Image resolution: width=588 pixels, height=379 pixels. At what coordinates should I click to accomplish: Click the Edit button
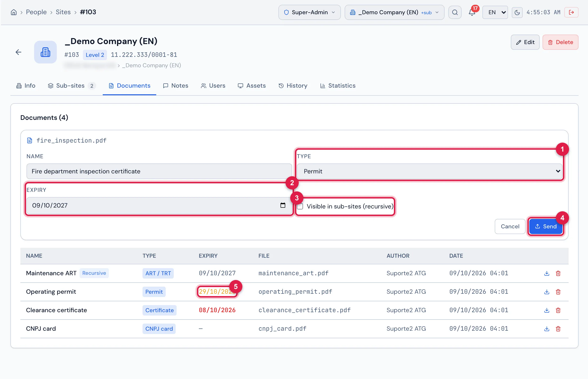click(x=525, y=42)
